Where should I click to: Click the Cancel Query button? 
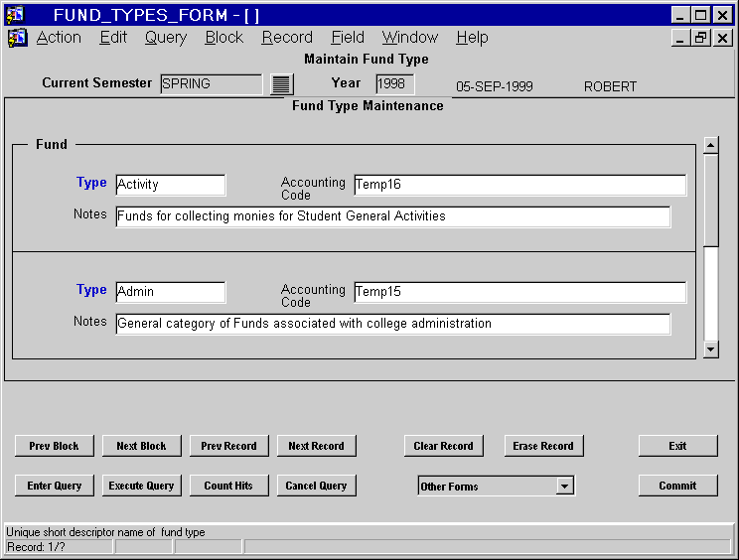coord(316,486)
